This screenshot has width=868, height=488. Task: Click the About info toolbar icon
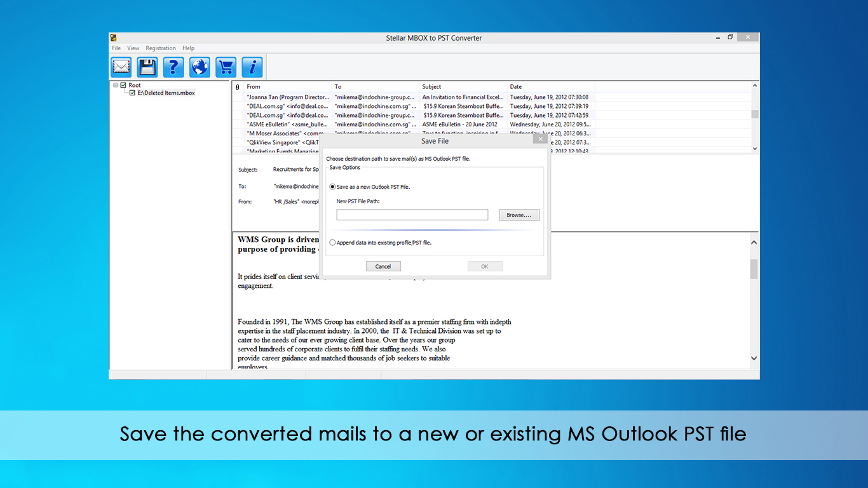(x=252, y=67)
